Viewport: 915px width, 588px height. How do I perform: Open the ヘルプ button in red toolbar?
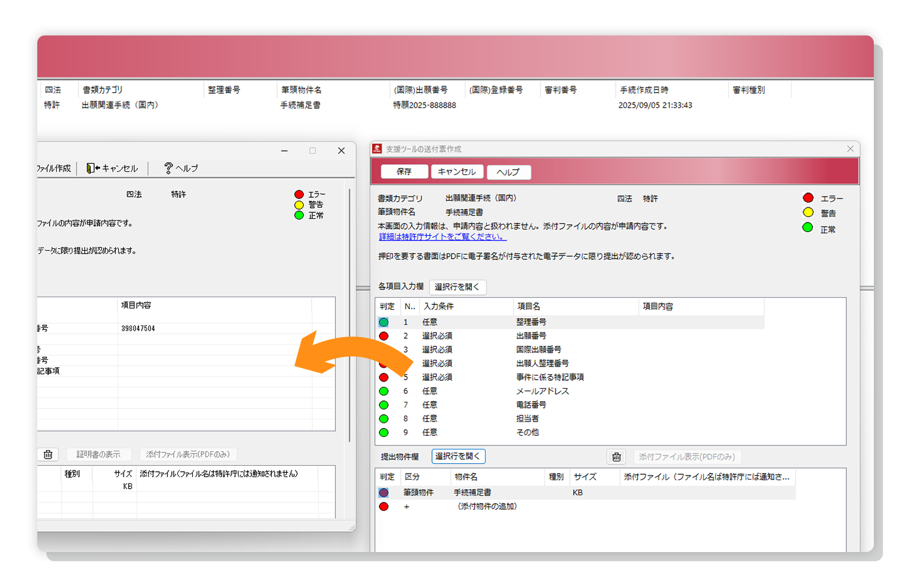pyautogui.click(x=508, y=172)
